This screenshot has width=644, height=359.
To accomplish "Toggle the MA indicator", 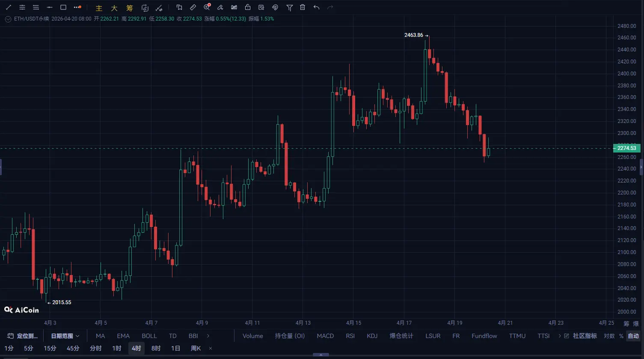I will (101, 336).
